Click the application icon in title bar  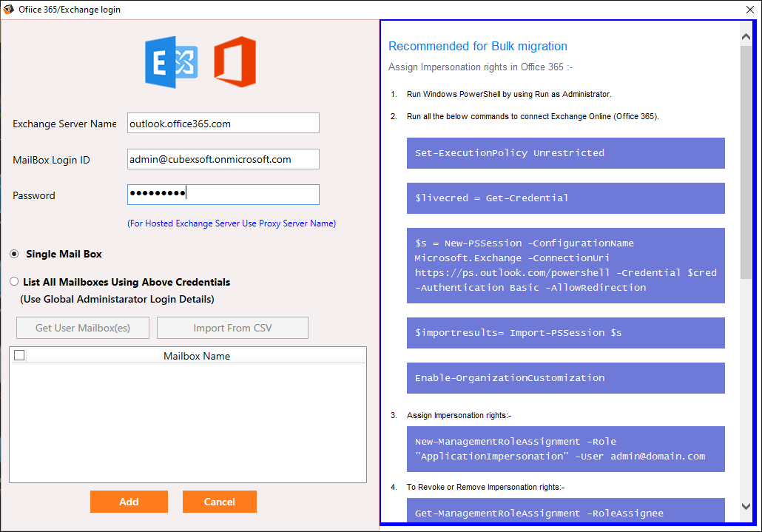click(8, 9)
